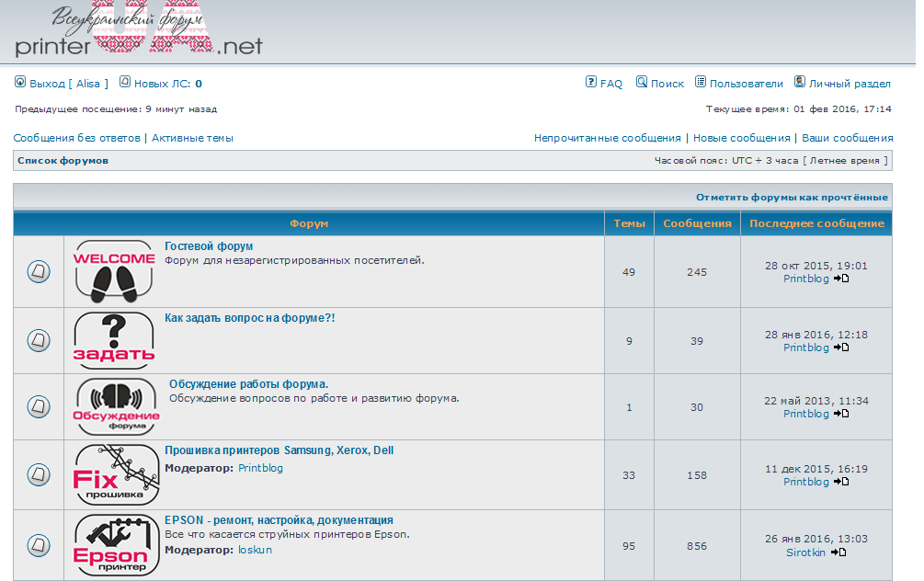Screen dimensions: 924x581
Task: Click the status icon in 'Как задать вопрос' row
Action: point(39,340)
